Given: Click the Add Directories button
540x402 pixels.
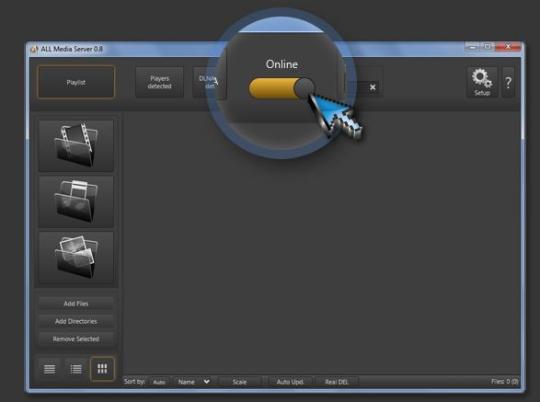Looking at the screenshot, I should [x=76, y=321].
